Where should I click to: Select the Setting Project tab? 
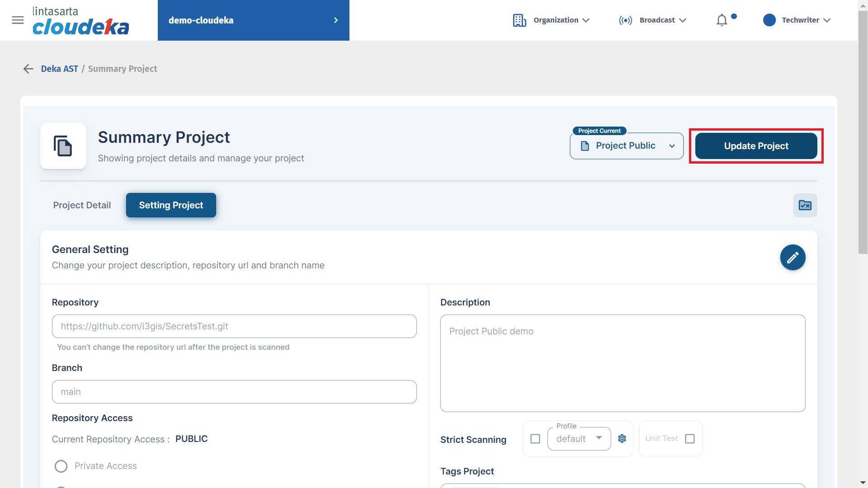pos(171,205)
